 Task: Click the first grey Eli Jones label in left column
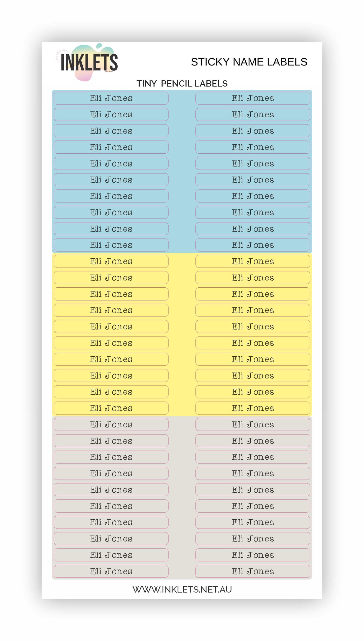point(111,425)
